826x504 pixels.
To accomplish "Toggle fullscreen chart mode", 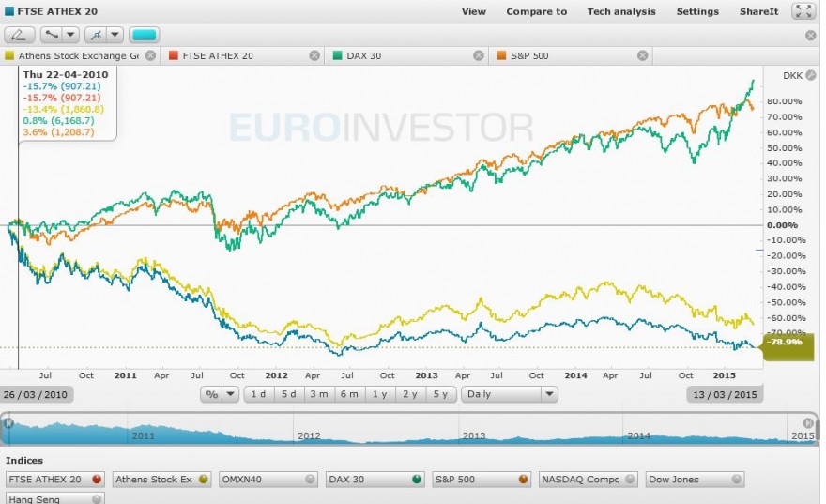I will 803,11.
